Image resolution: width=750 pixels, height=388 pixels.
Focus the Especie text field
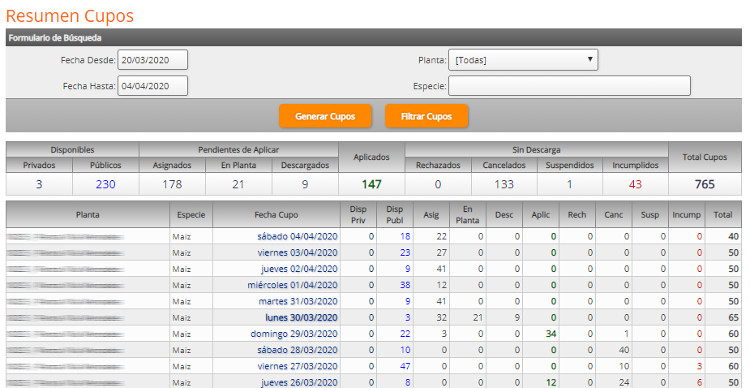(569, 86)
